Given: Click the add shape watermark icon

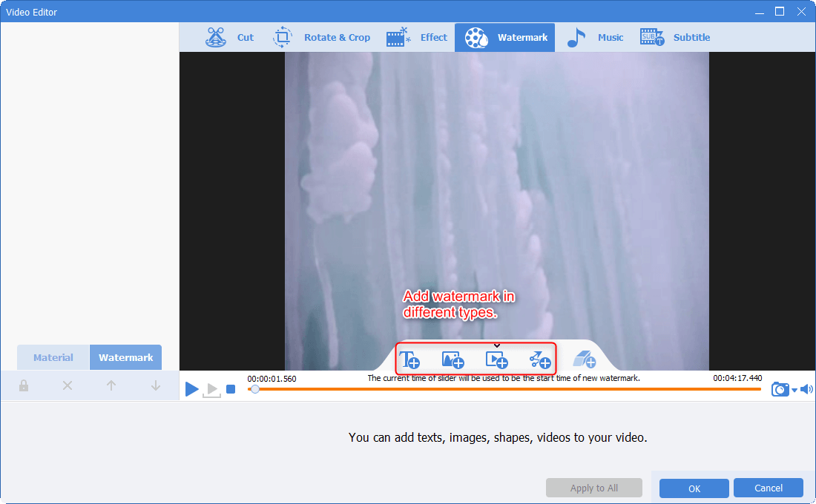Looking at the screenshot, I should [x=540, y=360].
